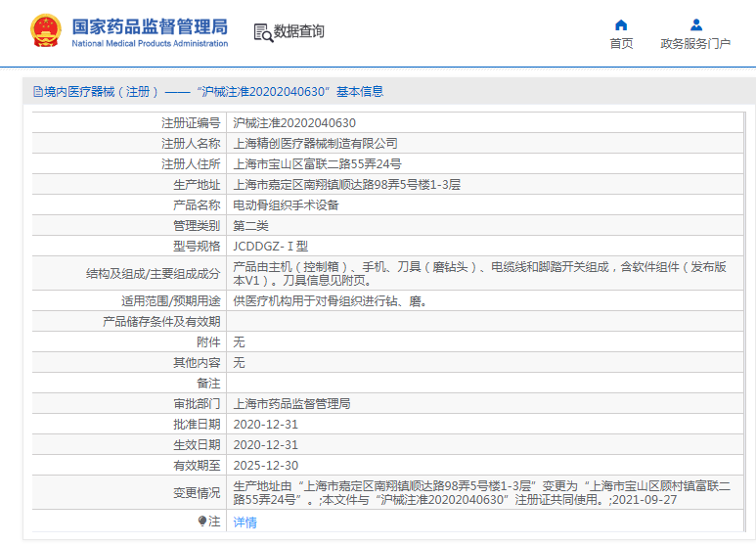This screenshot has height=545, width=756.
Task: Select the 附件 value 无
Action: tap(240, 342)
